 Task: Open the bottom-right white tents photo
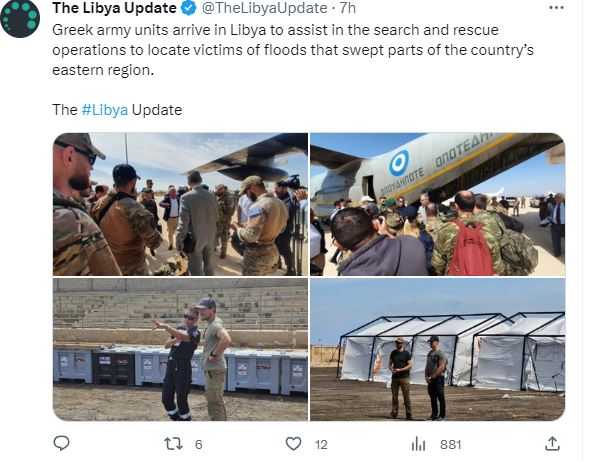[437, 349]
